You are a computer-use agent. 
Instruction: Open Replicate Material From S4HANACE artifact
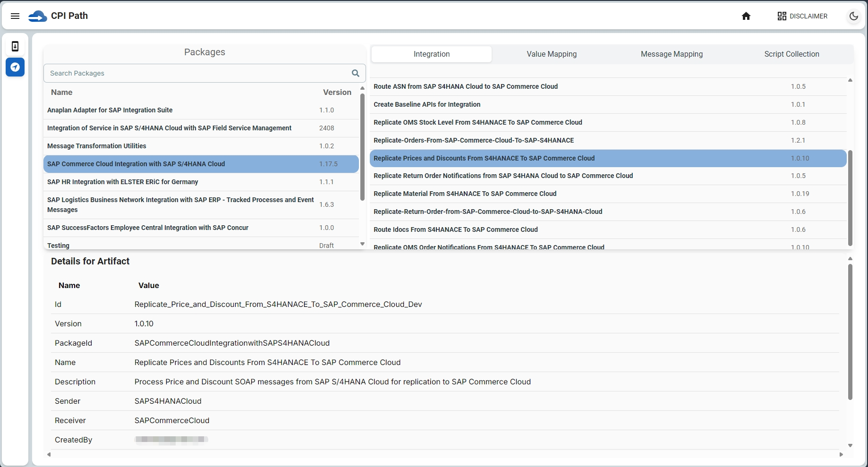click(x=608, y=194)
